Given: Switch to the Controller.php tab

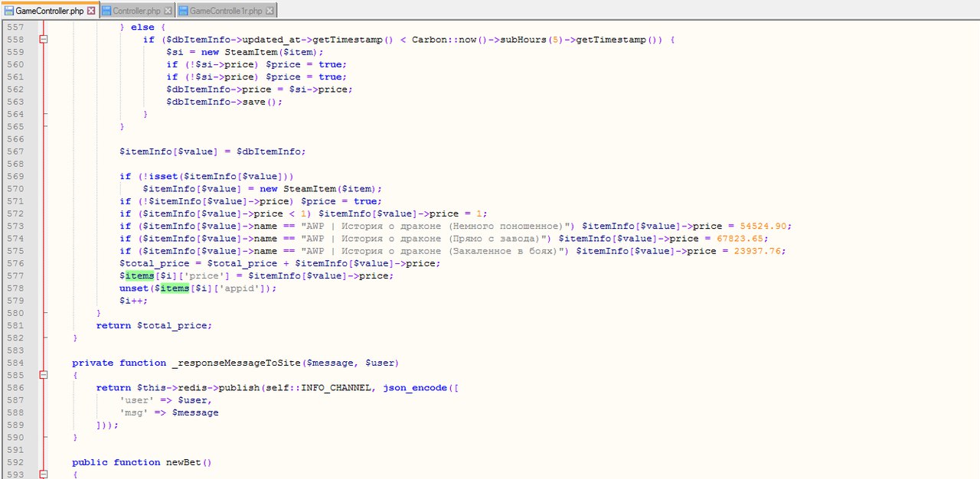Looking at the screenshot, I should tap(136, 11).
